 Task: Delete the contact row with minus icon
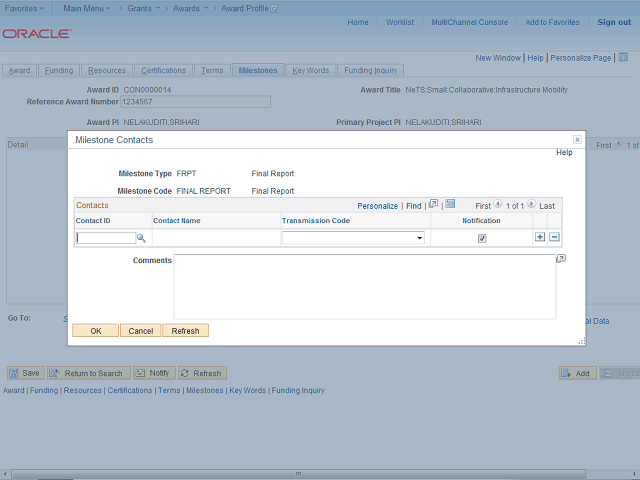[554, 237]
